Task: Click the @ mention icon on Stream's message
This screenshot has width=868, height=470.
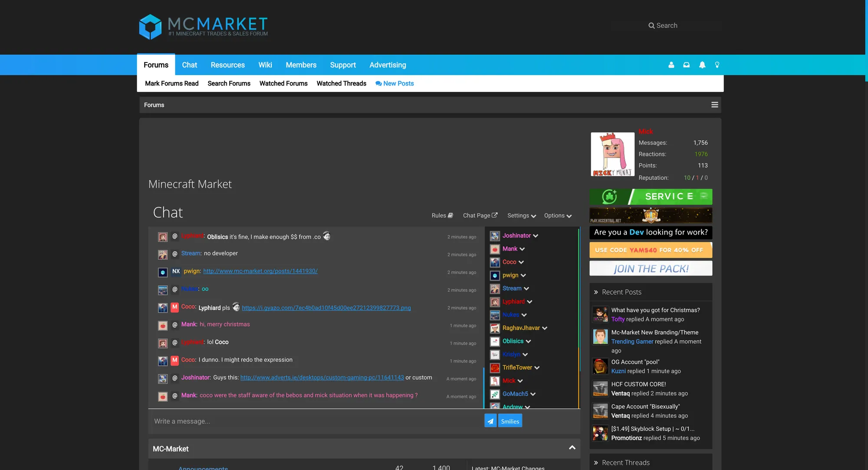Action: click(175, 253)
